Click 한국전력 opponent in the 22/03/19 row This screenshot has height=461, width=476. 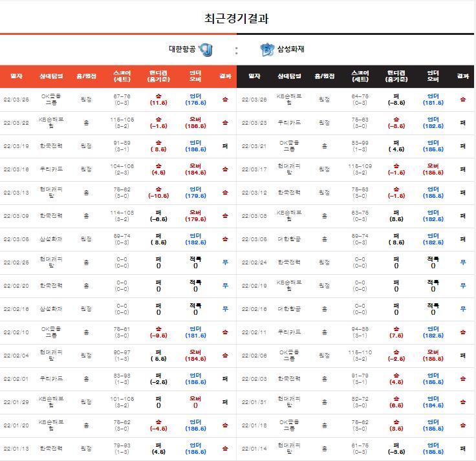51,146
